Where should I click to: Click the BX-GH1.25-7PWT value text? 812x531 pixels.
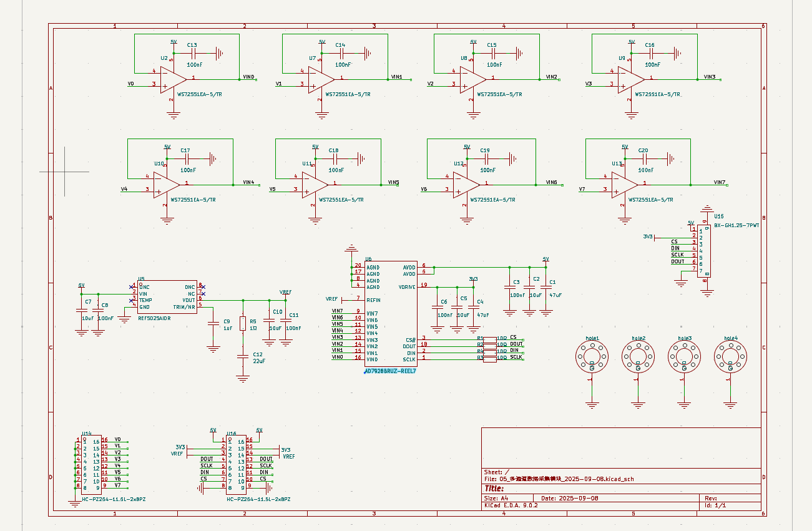(x=736, y=225)
